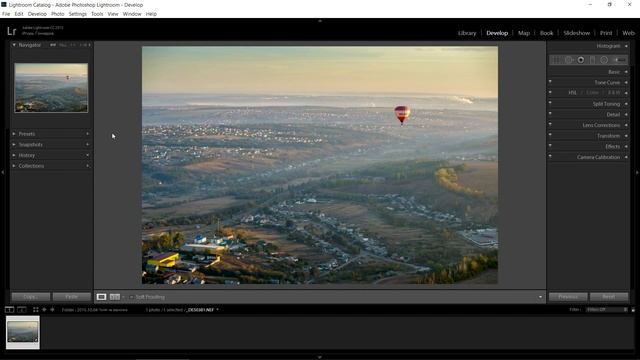Switch to the Slideshow module
This screenshot has width=640, height=360.
point(576,33)
